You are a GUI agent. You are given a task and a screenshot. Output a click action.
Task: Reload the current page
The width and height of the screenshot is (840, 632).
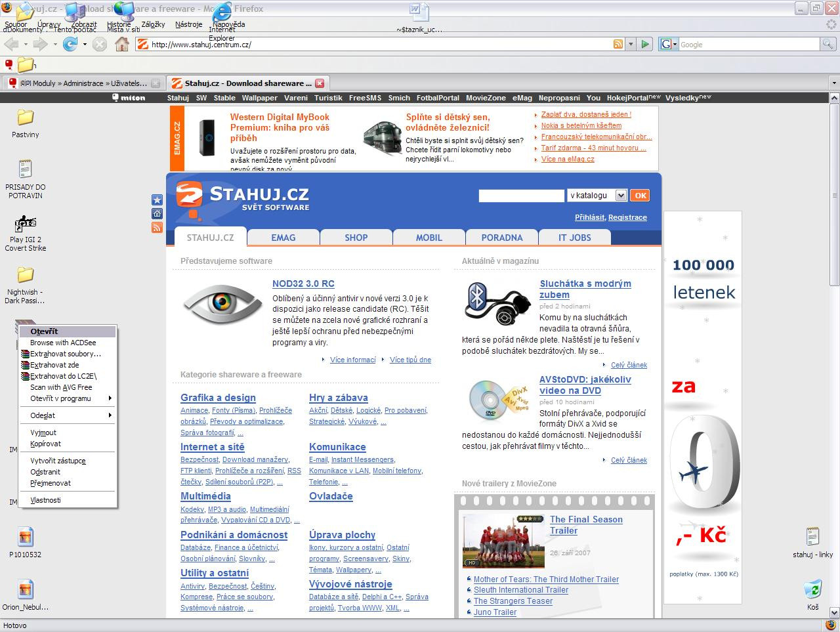pyautogui.click(x=70, y=44)
